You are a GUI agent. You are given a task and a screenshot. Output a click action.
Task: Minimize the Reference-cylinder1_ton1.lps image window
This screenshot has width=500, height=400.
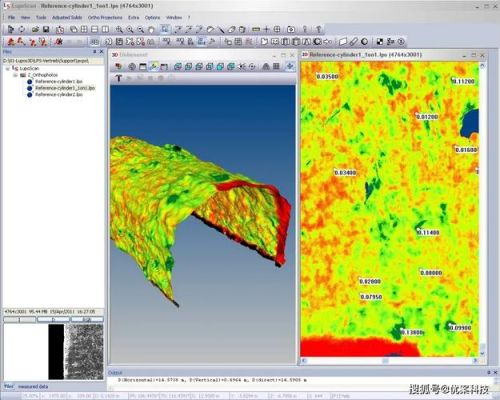(x=464, y=55)
